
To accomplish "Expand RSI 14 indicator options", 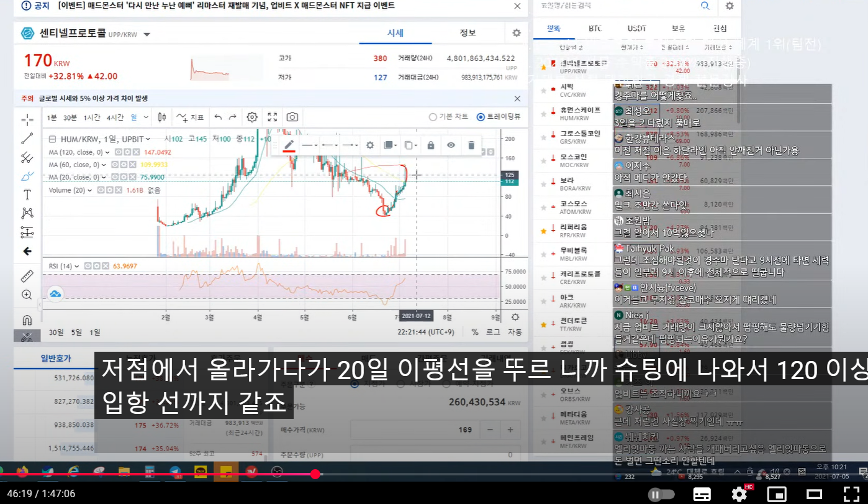I will tap(77, 266).
